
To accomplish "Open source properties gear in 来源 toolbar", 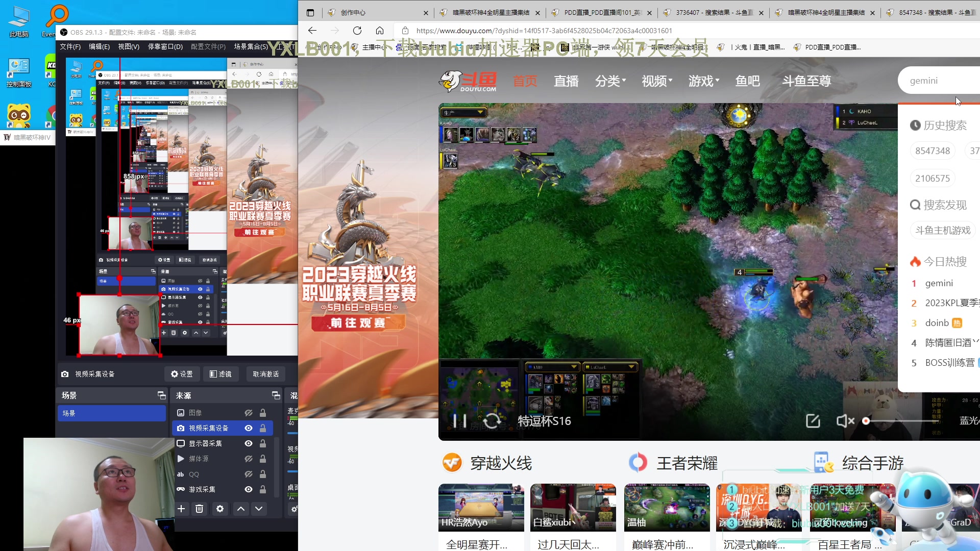I will 220,509.
